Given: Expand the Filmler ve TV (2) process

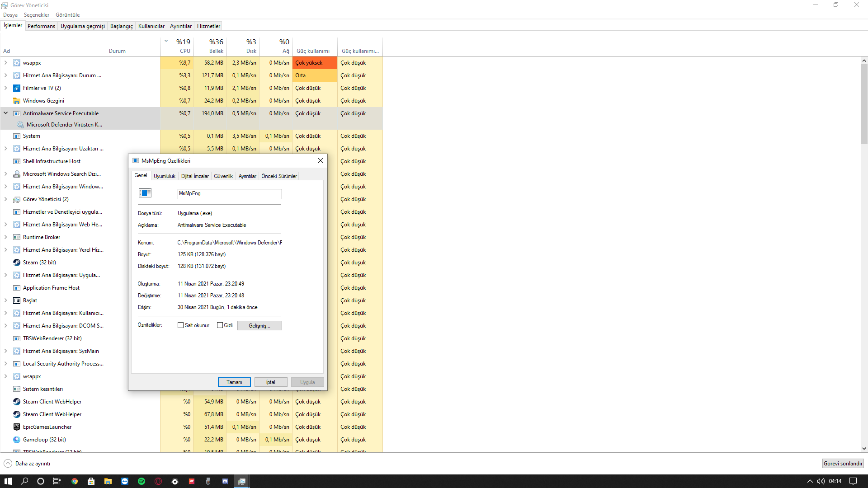Looking at the screenshot, I should tap(6, 88).
